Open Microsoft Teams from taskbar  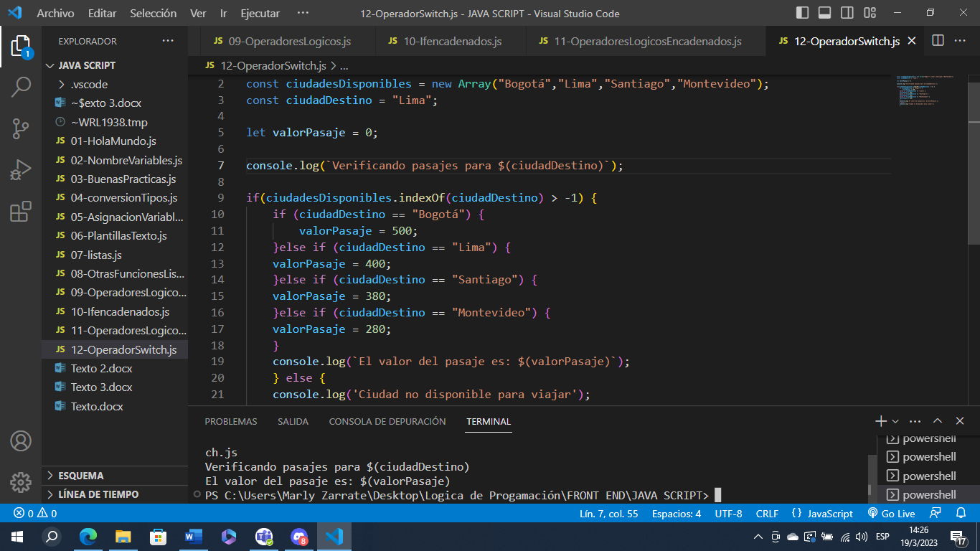(x=264, y=536)
